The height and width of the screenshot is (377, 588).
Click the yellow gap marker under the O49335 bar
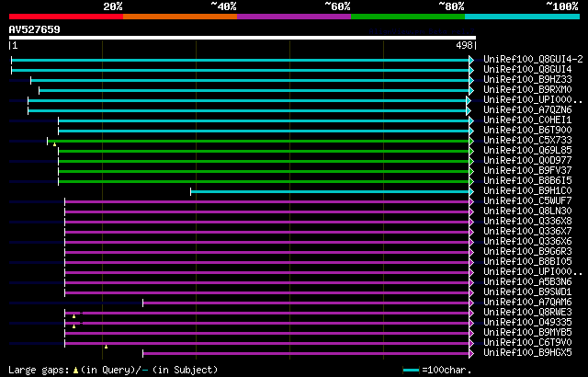pyautogui.click(x=73, y=326)
